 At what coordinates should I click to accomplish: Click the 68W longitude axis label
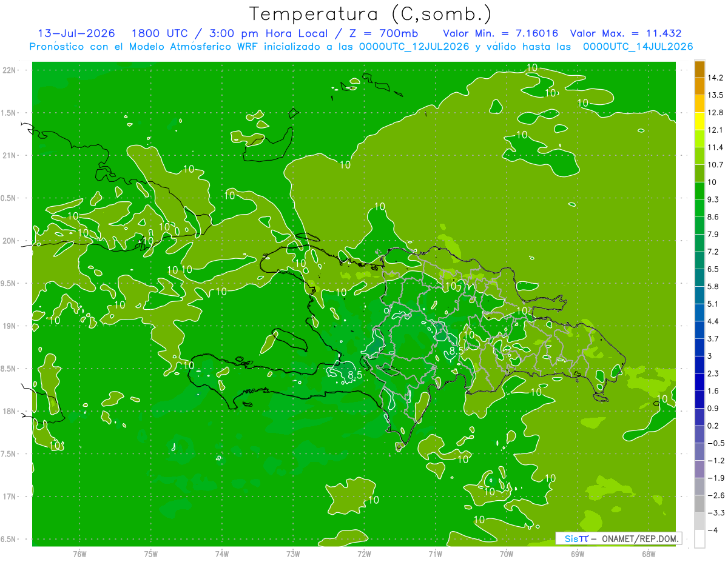point(648,554)
